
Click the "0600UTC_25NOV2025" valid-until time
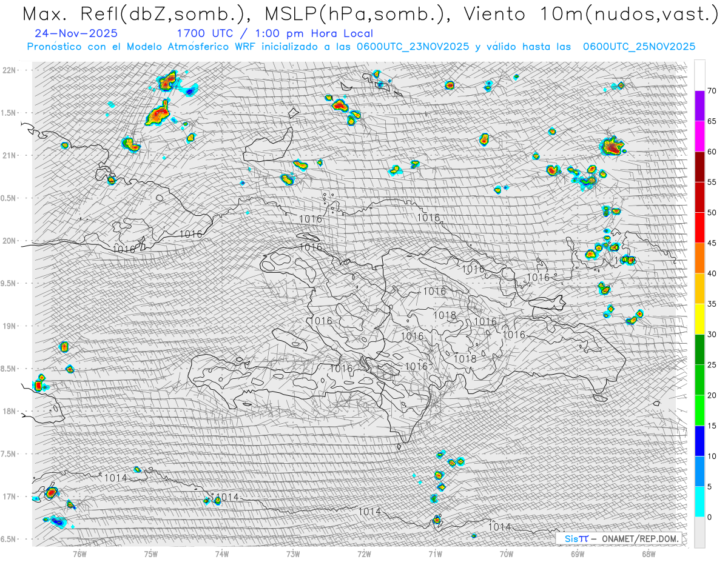[639, 47]
